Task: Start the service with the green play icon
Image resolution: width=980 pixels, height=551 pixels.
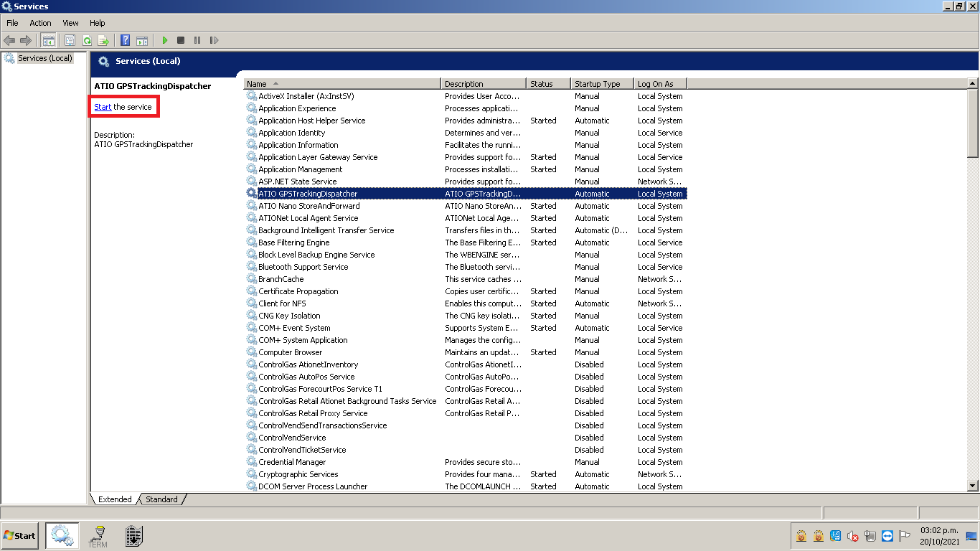Action: pyautogui.click(x=164, y=41)
